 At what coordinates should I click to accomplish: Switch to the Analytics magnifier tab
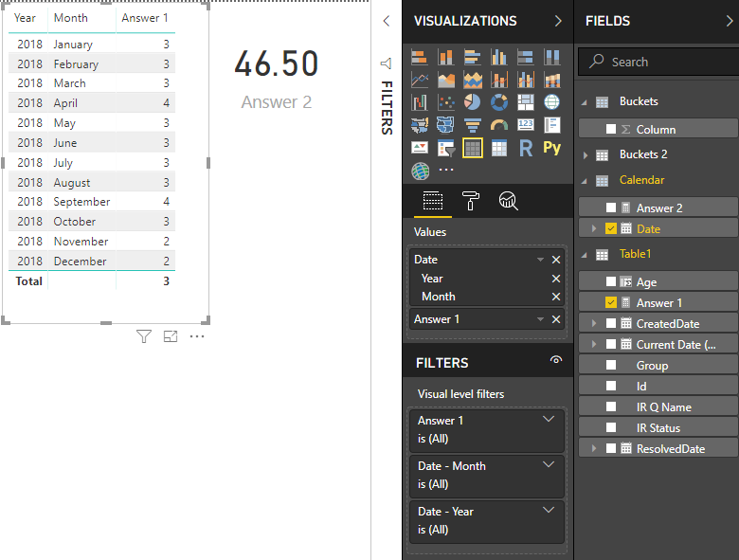point(508,201)
